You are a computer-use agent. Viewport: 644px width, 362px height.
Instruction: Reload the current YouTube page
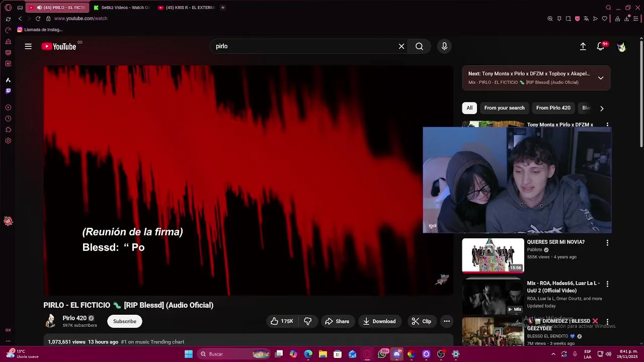(38, 19)
